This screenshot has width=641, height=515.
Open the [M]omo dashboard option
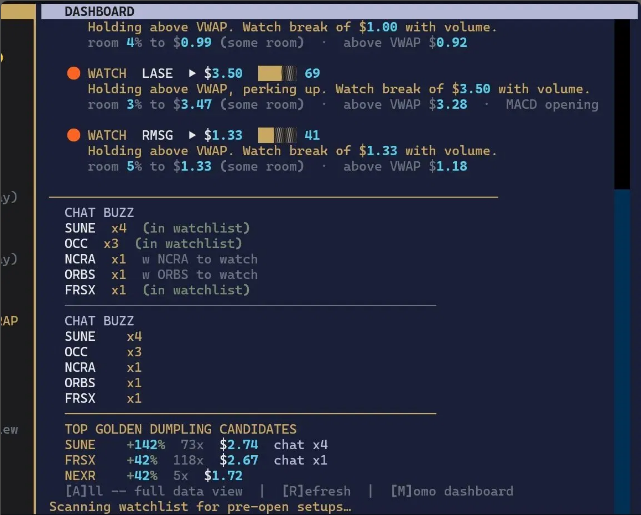[x=452, y=491]
